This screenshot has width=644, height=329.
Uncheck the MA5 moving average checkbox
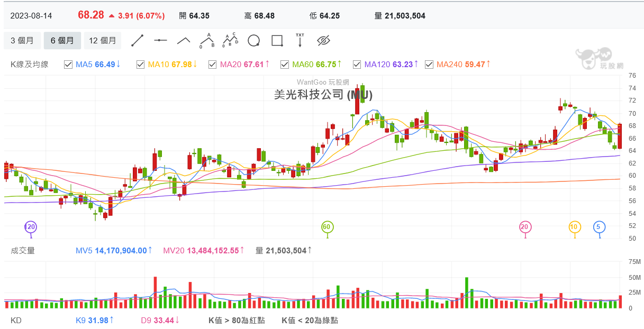click(x=68, y=65)
